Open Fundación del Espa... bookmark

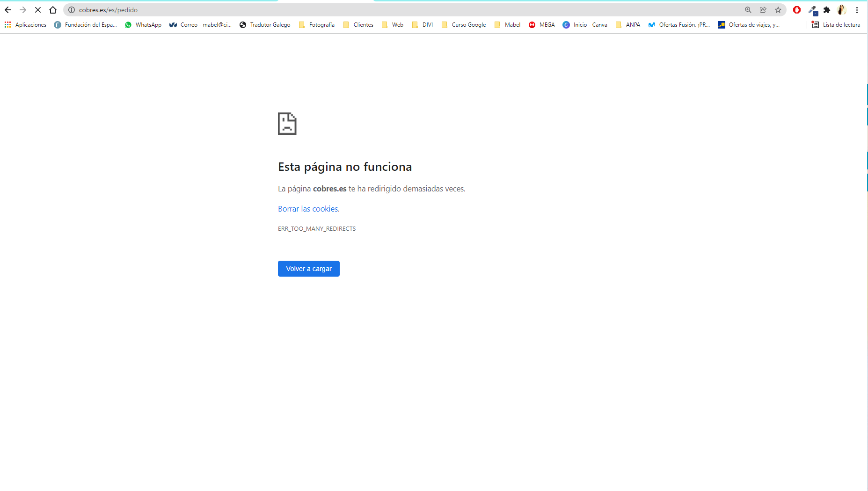[86, 25]
